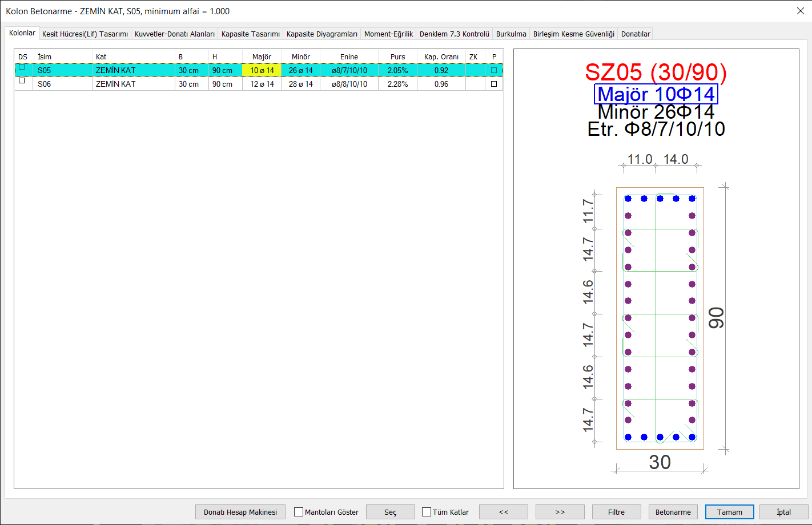Screen dimensions: 812x525
Task: Click the 2.05% Purs cell
Action: [397, 70]
